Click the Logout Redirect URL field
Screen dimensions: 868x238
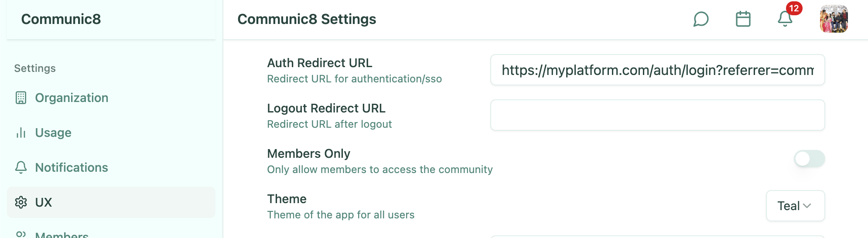pyautogui.click(x=657, y=115)
